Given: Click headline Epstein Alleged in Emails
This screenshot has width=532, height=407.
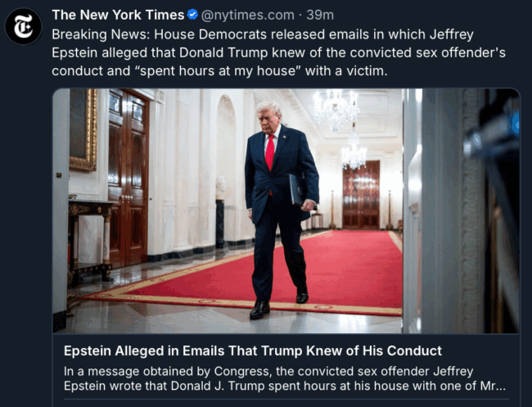Looking at the screenshot, I should click(252, 350).
